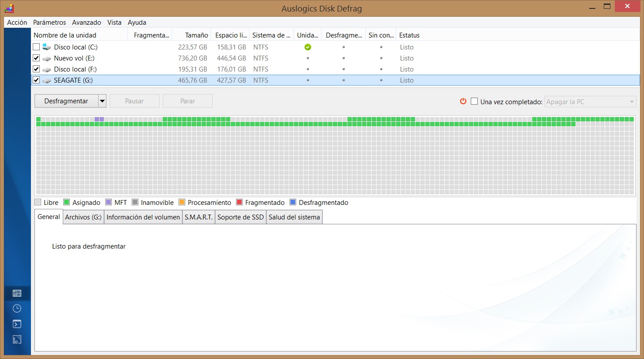Image resolution: width=644 pixels, height=359 pixels.
Task: Click the Fragmentado red legend swatch
Action: click(x=240, y=202)
